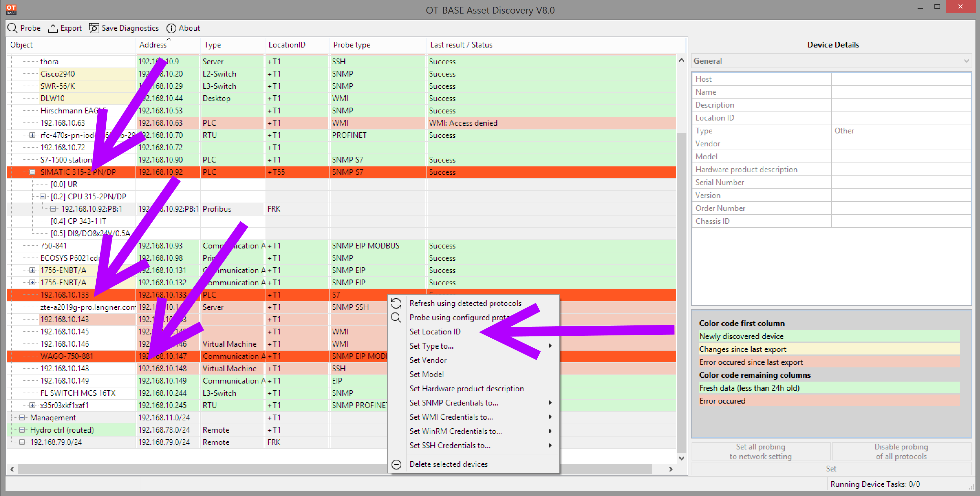Image resolution: width=980 pixels, height=496 pixels.
Task: Collapse the SIMATIC 315-2 PN/DP tree node
Action: click(32, 172)
